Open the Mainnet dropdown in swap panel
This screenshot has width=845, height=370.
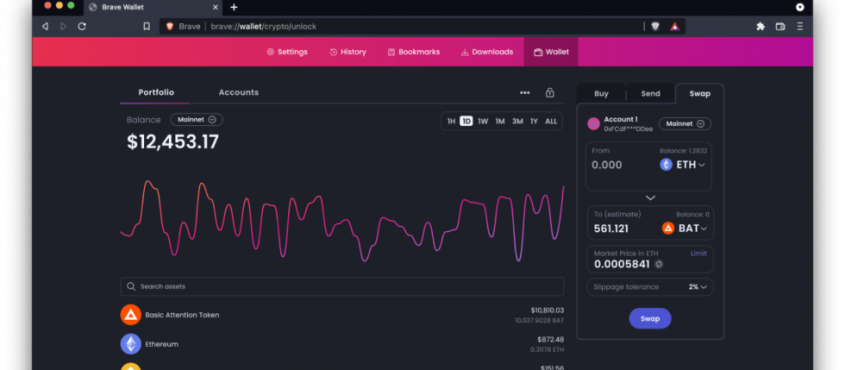[685, 124]
